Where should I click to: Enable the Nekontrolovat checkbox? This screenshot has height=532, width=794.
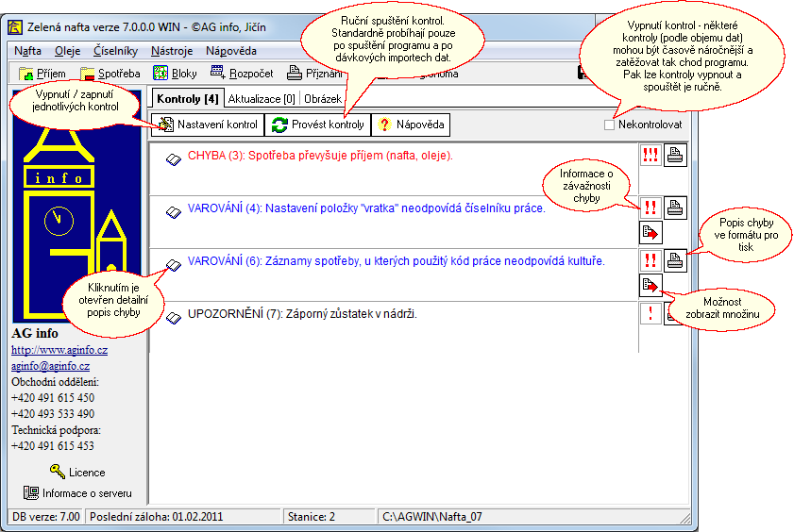tap(609, 125)
